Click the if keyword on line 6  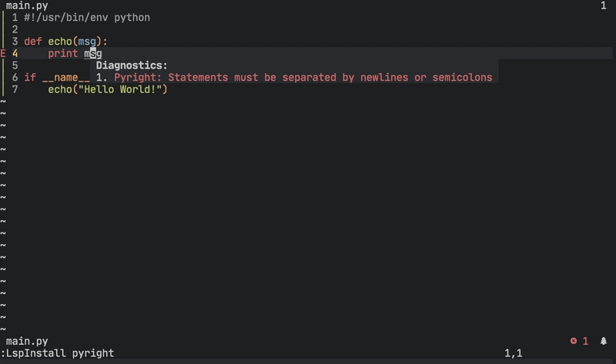(x=30, y=78)
